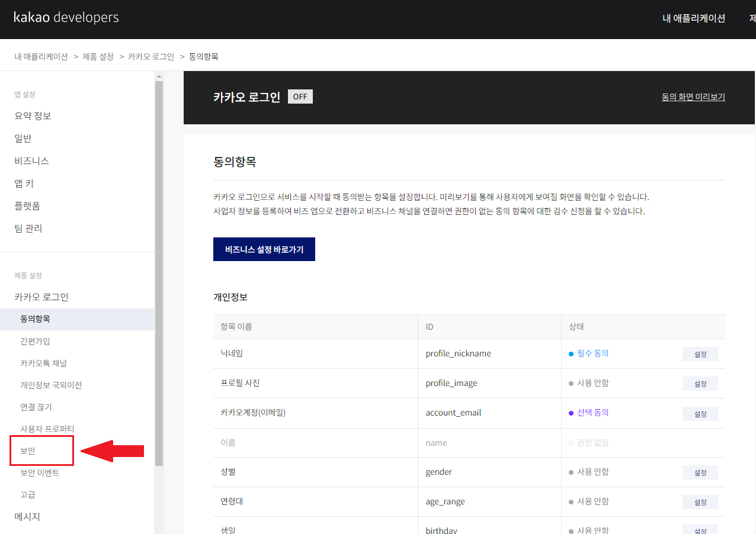
Task: Open 내 애플리케이션 in top navigation
Action: tap(694, 18)
